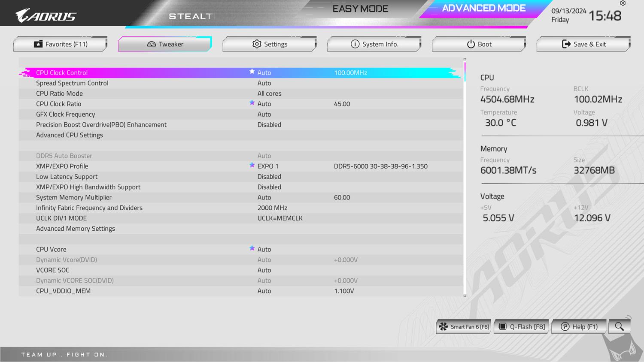The image size is (644, 362).
Task: Open the System Info. tab
Action: coord(374,44)
